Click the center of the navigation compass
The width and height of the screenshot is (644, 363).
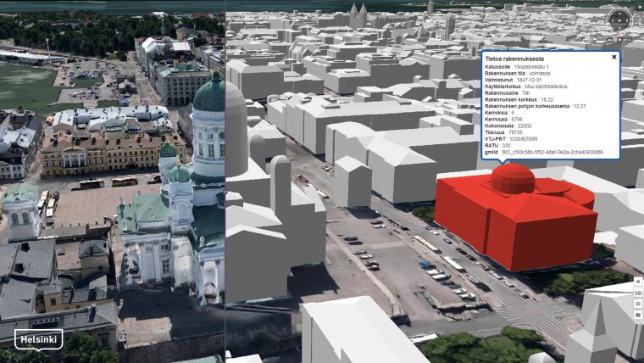point(619,19)
